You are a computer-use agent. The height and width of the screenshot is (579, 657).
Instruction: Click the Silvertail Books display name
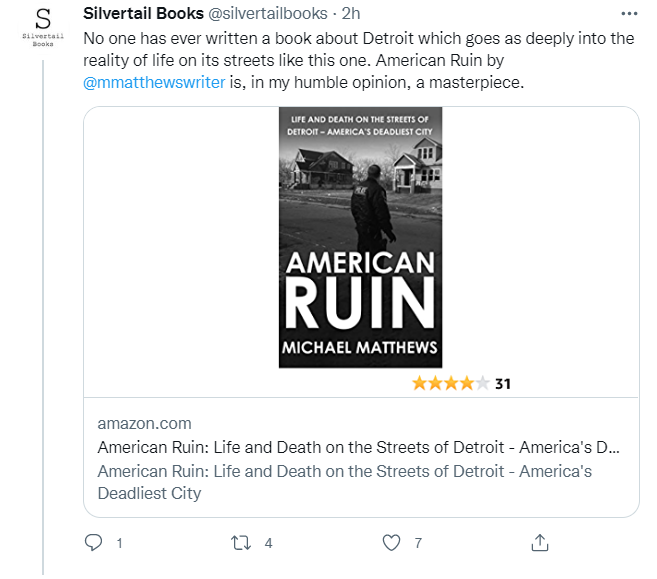(x=141, y=15)
